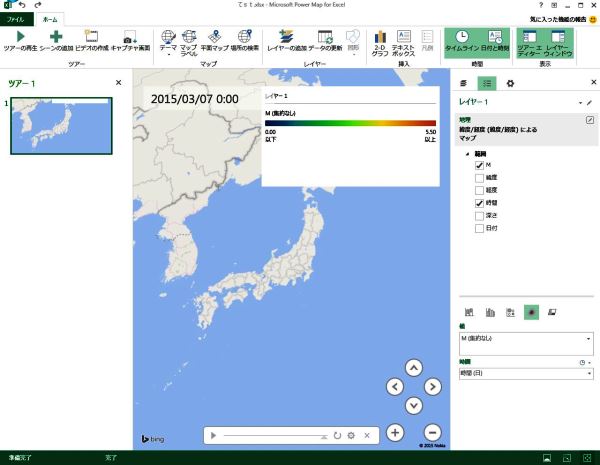
Task: Toggle the タイムライン timeline button
Action: tap(462, 41)
